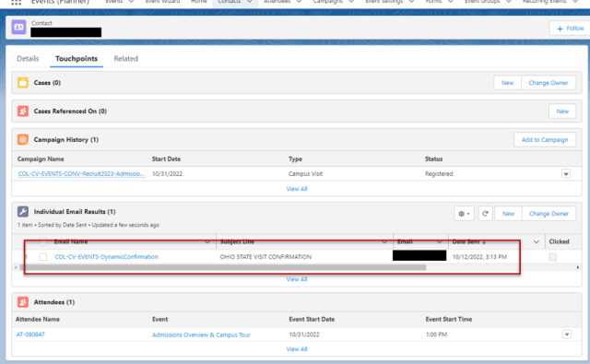Click the Individual Email Results wrench icon
590x364 pixels.
[x=22, y=211]
